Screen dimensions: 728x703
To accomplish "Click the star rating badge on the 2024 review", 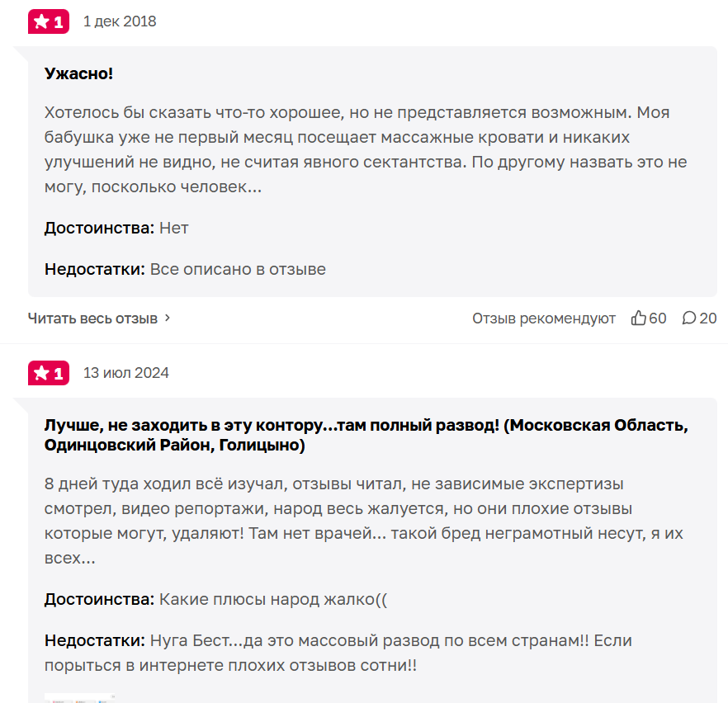I will [x=48, y=373].
